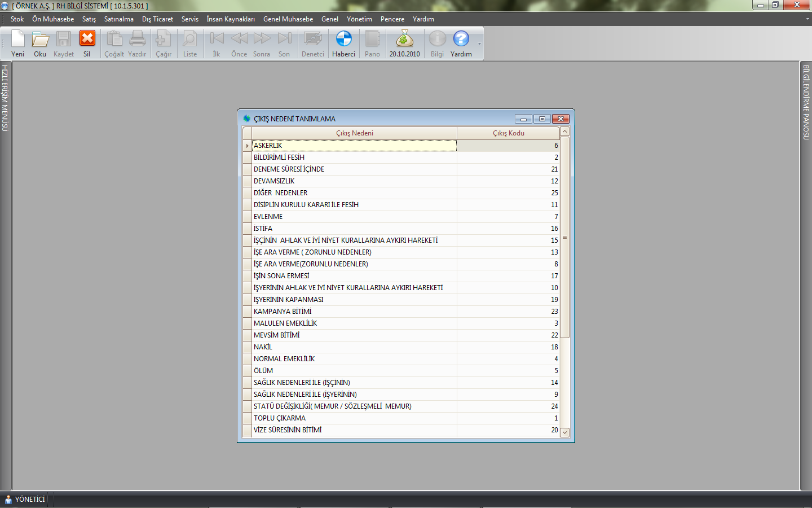Click the Yardım help icon in toolbar

pyautogui.click(x=461, y=43)
